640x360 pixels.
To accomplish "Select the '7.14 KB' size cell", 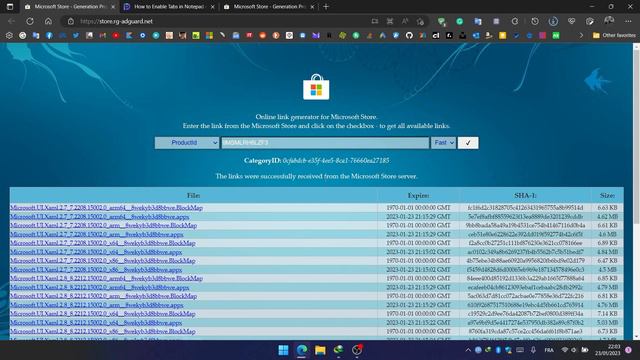I will click(x=607, y=314).
